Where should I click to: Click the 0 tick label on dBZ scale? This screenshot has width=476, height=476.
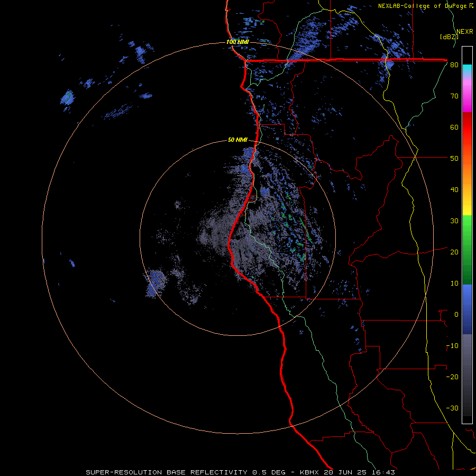point(456,315)
